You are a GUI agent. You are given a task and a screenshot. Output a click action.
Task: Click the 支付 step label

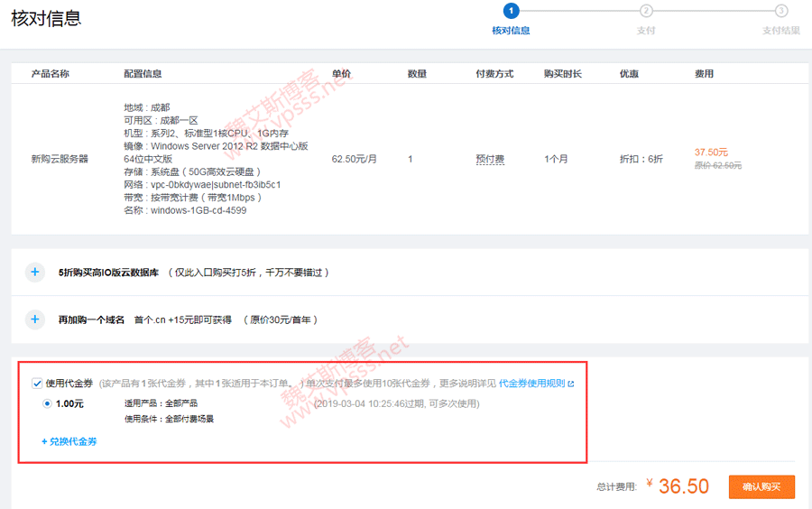646,31
